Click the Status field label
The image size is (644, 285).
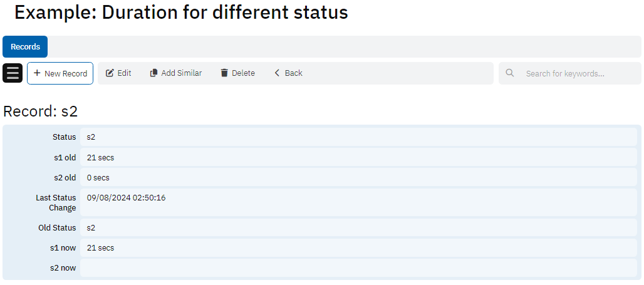(64, 137)
